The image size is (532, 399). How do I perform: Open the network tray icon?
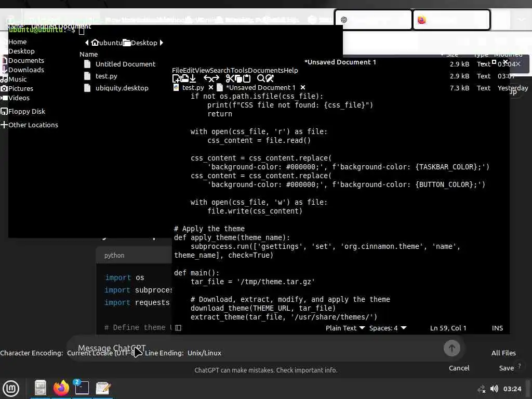coord(481,389)
